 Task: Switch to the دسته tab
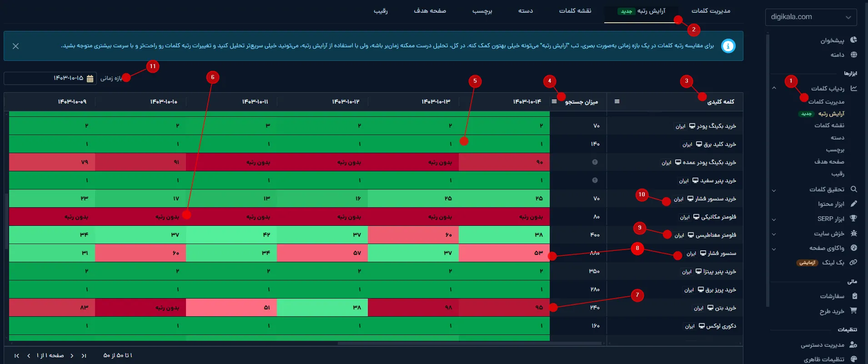526,11
